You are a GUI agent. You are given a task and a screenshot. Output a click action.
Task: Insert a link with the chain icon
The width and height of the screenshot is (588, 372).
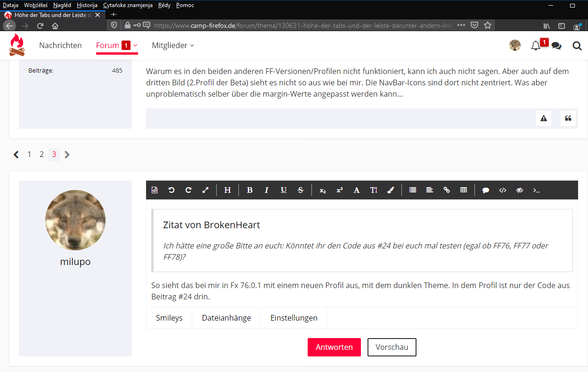pos(447,190)
